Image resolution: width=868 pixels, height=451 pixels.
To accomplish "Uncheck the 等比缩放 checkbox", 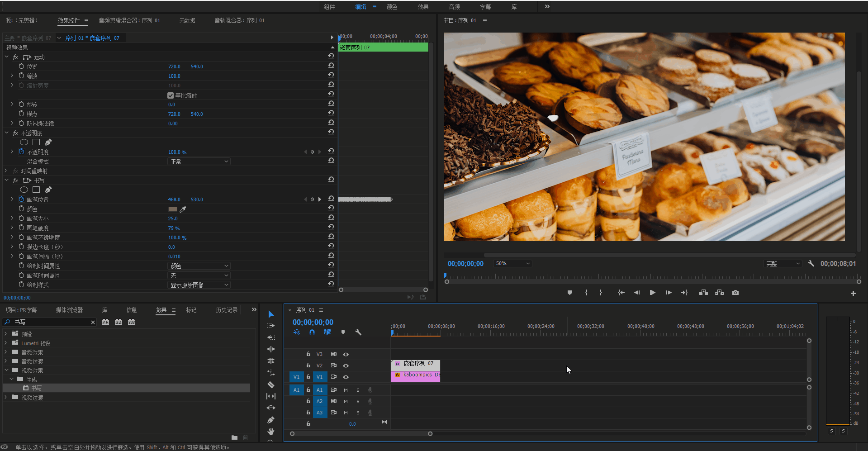I will (171, 95).
